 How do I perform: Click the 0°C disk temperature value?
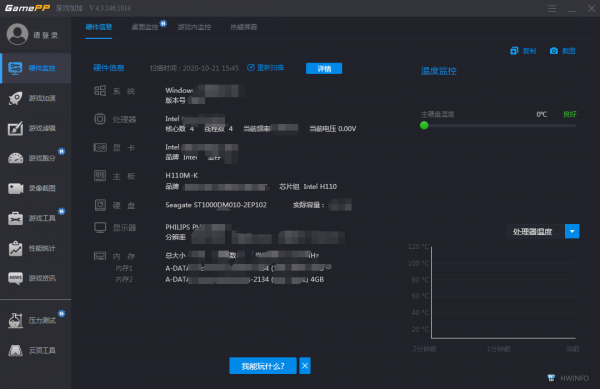tap(541, 114)
